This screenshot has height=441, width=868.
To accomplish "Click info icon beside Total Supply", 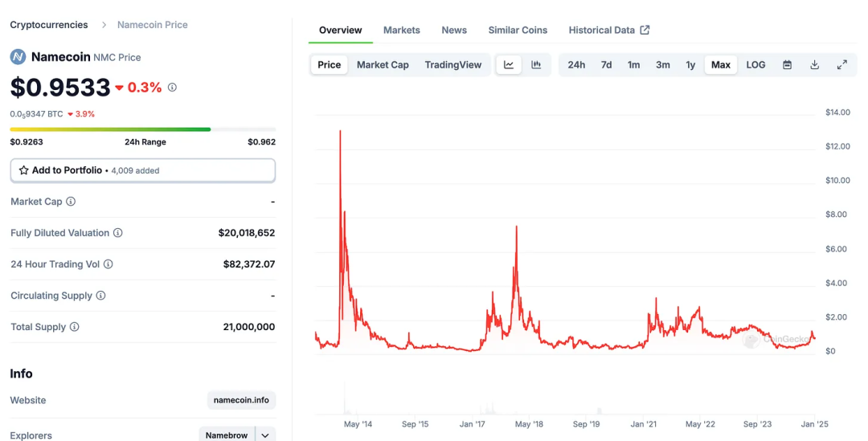I will pyautogui.click(x=75, y=327).
